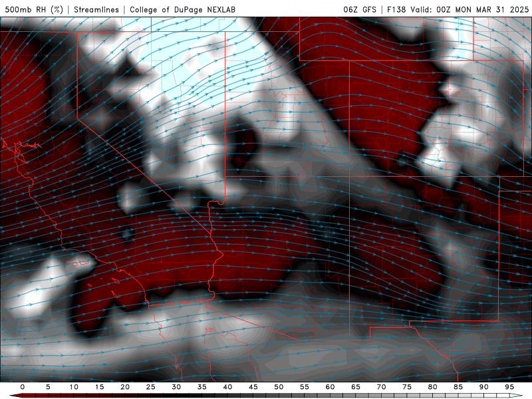Click the '30' color scale label
The height and width of the screenshot is (399, 532).
click(x=176, y=387)
